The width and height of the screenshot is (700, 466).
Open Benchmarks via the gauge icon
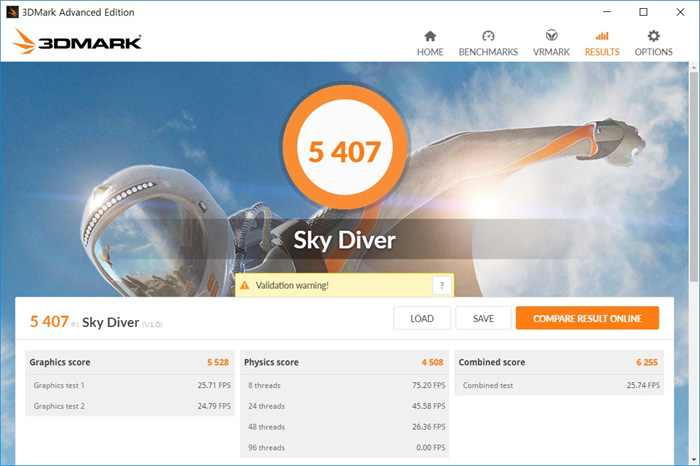pyautogui.click(x=488, y=36)
